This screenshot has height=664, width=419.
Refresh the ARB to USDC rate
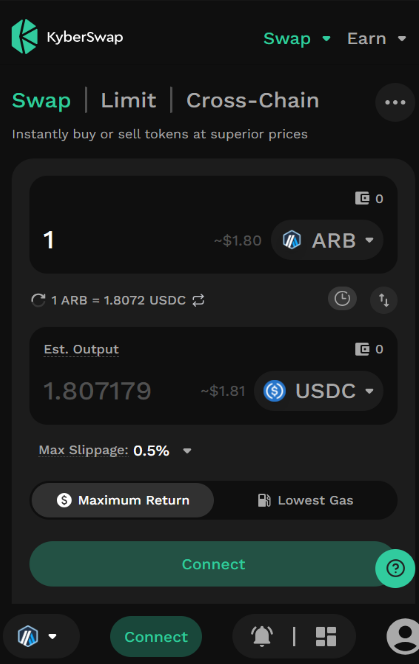coord(38,300)
